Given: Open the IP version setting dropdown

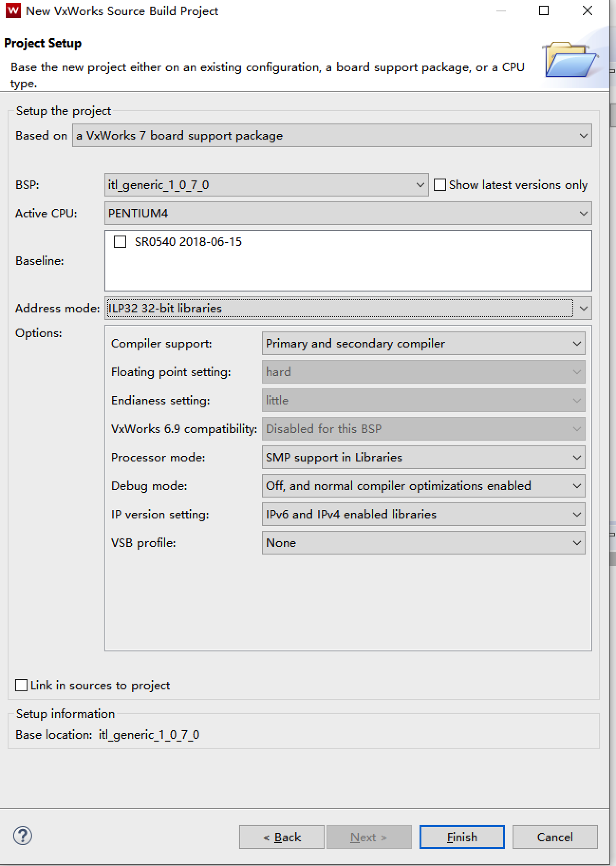Looking at the screenshot, I should click(423, 514).
